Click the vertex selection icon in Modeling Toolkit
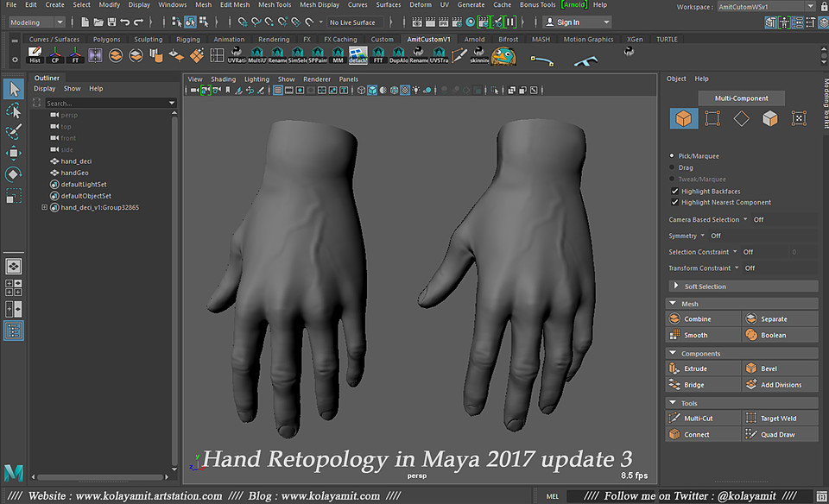The image size is (829, 504). pyautogui.click(x=712, y=118)
